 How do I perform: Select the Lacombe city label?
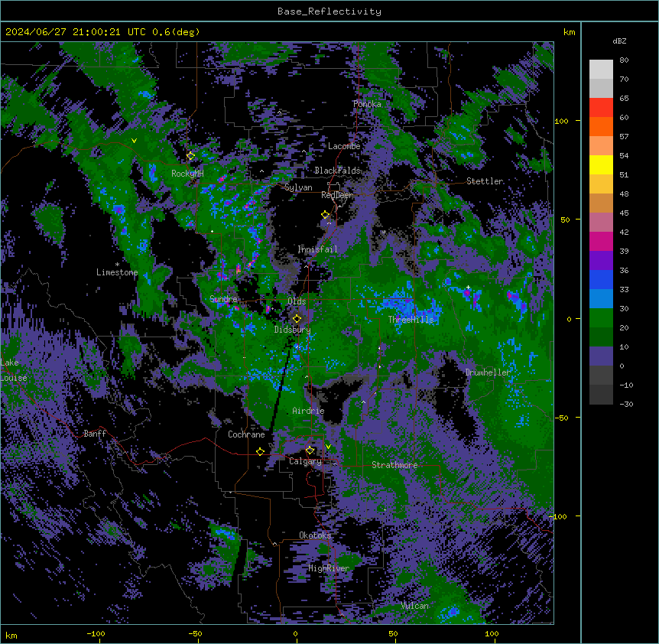click(344, 146)
